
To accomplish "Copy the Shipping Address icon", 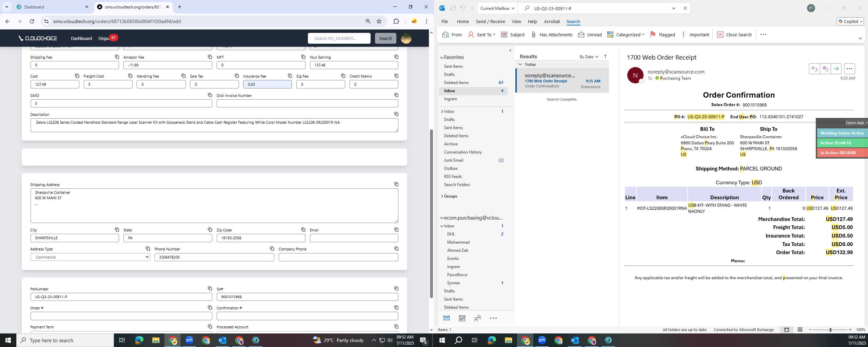I will [396, 184].
